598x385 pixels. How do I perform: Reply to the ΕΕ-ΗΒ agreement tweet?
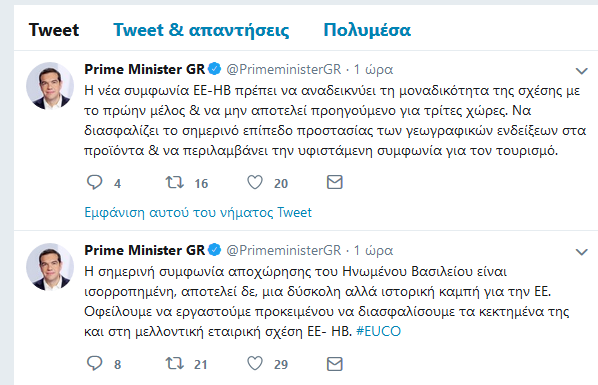tap(94, 182)
